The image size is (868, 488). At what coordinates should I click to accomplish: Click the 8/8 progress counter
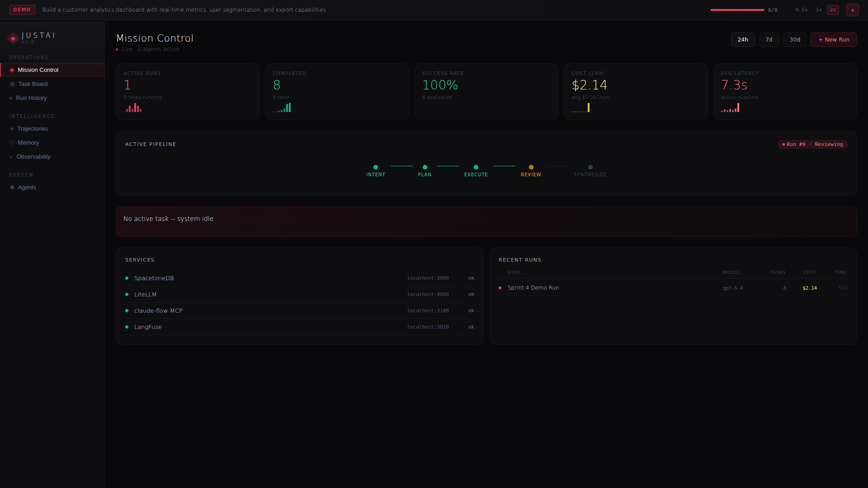click(773, 10)
